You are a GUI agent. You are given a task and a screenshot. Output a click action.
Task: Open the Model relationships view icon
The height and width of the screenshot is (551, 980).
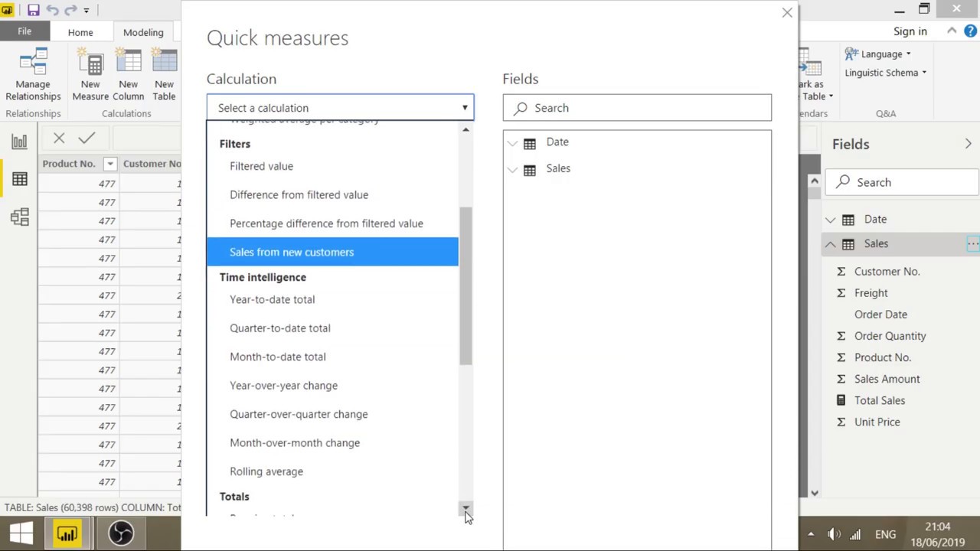point(19,217)
